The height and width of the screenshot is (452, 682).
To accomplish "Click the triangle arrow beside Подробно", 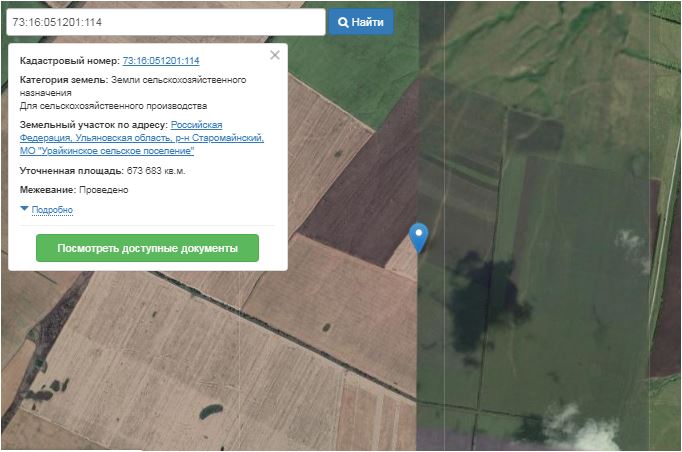I will pyautogui.click(x=25, y=209).
